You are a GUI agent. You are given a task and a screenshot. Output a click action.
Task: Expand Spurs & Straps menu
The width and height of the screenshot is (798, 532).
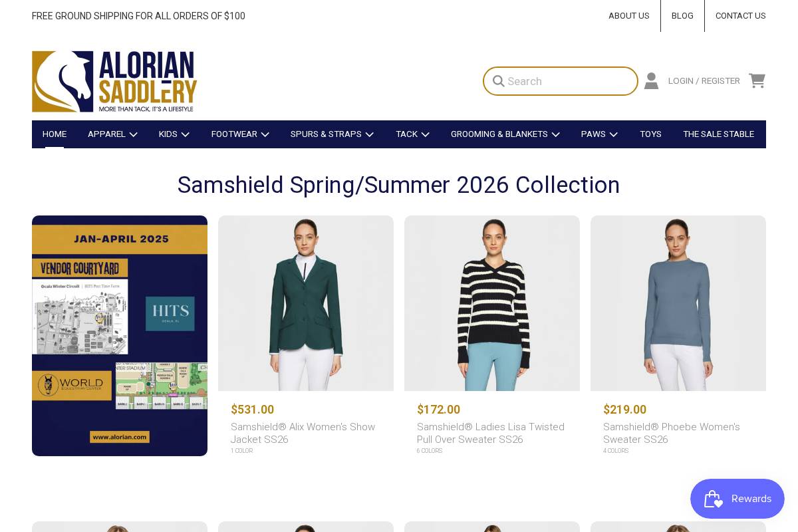pos(332,134)
